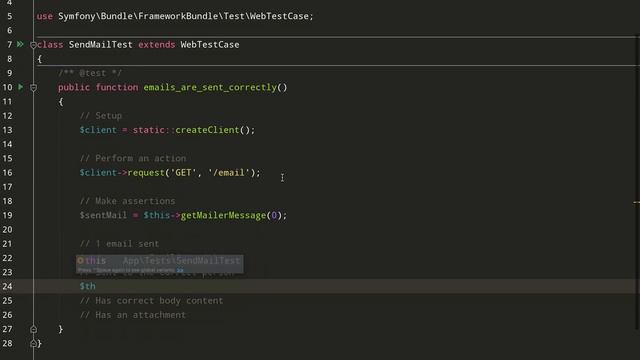
Task: Click the '/email' string on line 16
Action: (x=229, y=173)
